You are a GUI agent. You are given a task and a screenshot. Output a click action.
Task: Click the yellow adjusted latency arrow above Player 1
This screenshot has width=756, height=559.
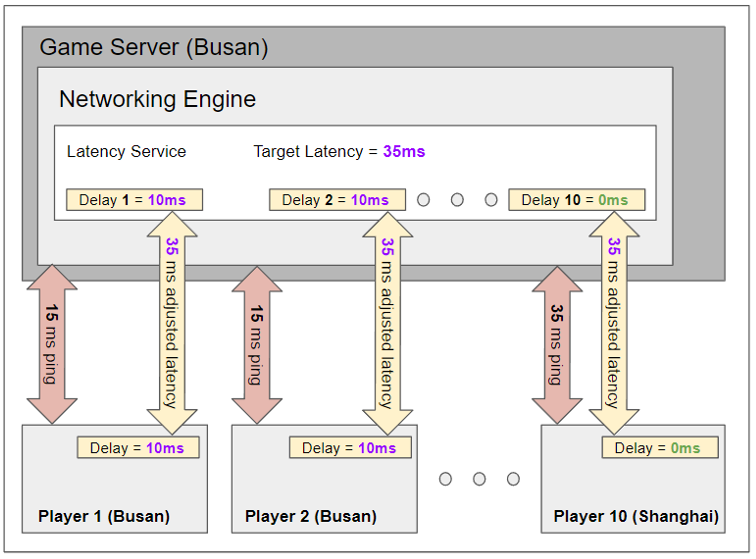click(172, 323)
